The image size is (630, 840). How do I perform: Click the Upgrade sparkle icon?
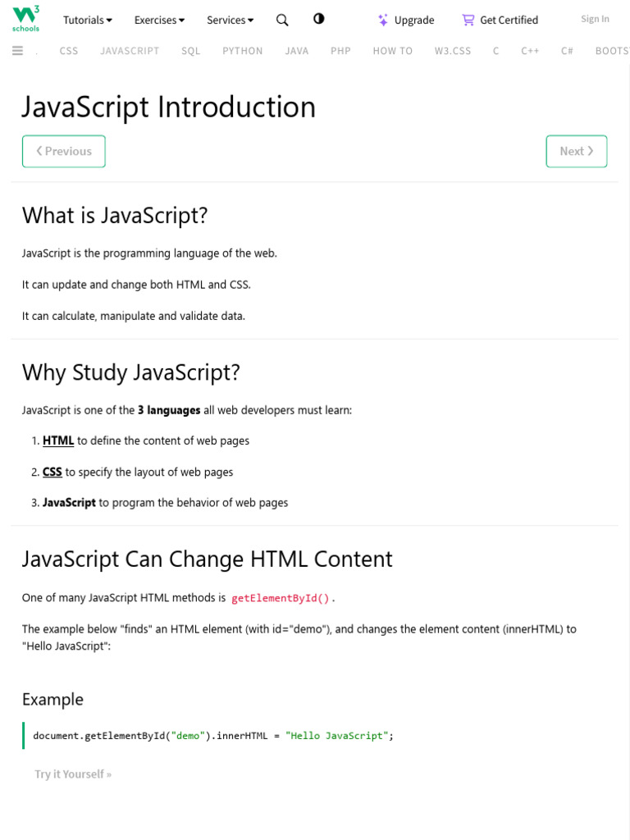click(383, 20)
